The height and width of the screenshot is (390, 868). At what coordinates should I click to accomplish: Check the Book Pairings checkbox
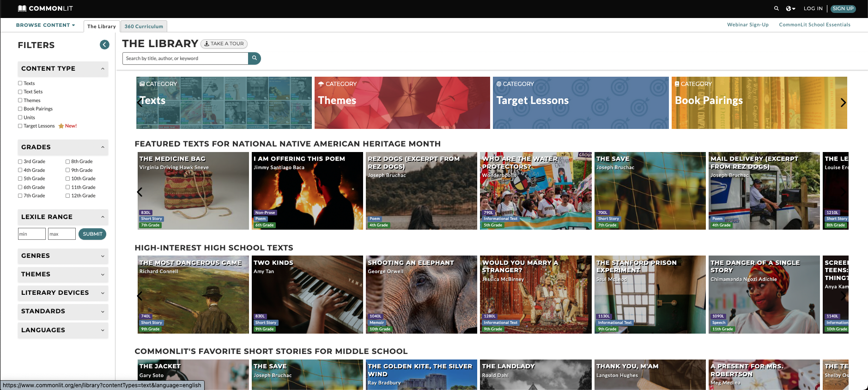[20, 109]
